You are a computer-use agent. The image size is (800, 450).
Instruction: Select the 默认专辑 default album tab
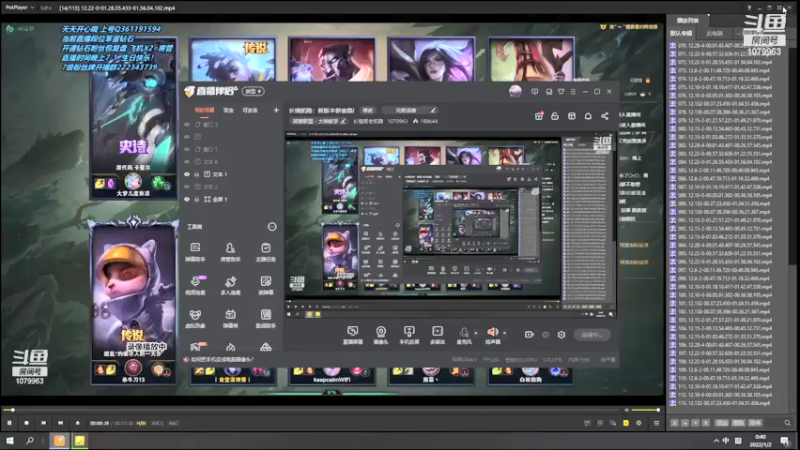[x=681, y=33]
